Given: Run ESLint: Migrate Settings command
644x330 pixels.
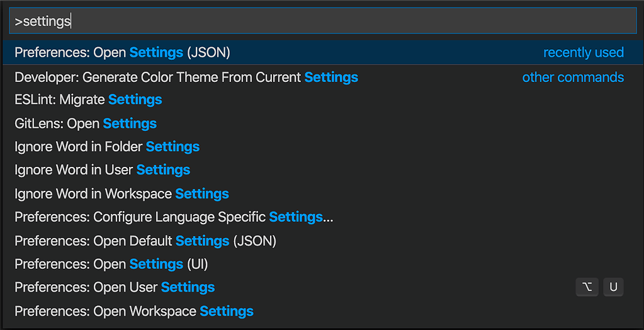Looking at the screenshot, I should 322,100.
